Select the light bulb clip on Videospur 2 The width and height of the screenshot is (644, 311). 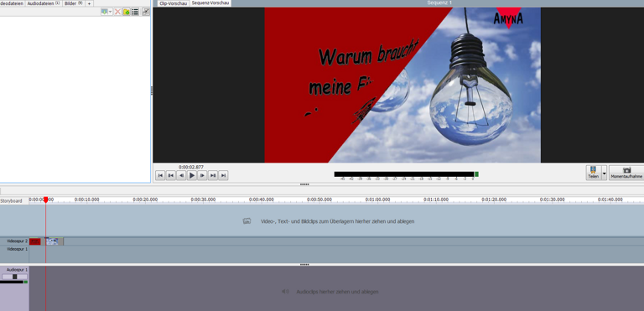coord(52,241)
